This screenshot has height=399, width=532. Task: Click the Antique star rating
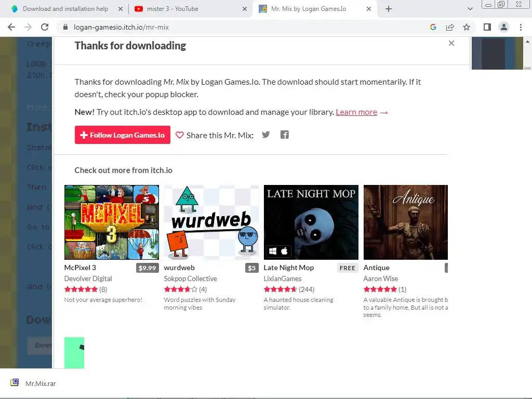[x=380, y=289]
